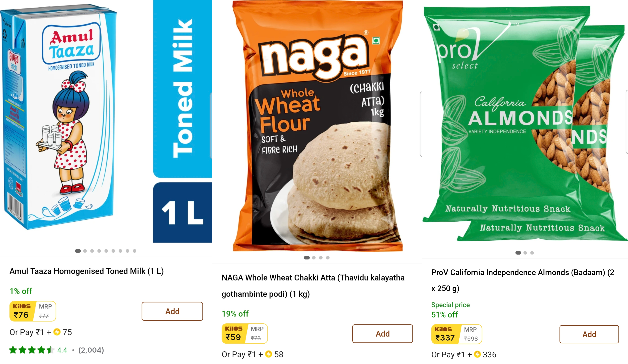The width and height of the screenshot is (628, 364).
Task: Click the Kilos ₹76 price badge
Action: (33, 311)
